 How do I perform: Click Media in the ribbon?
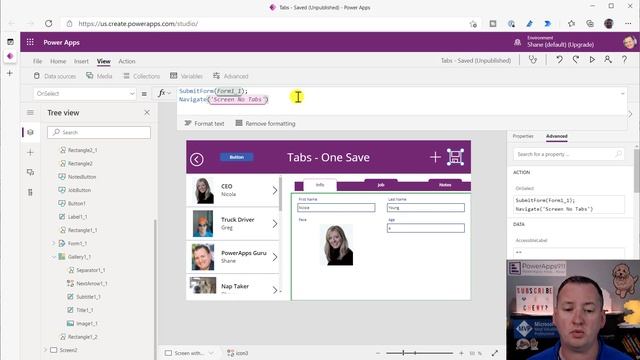[x=99, y=76]
